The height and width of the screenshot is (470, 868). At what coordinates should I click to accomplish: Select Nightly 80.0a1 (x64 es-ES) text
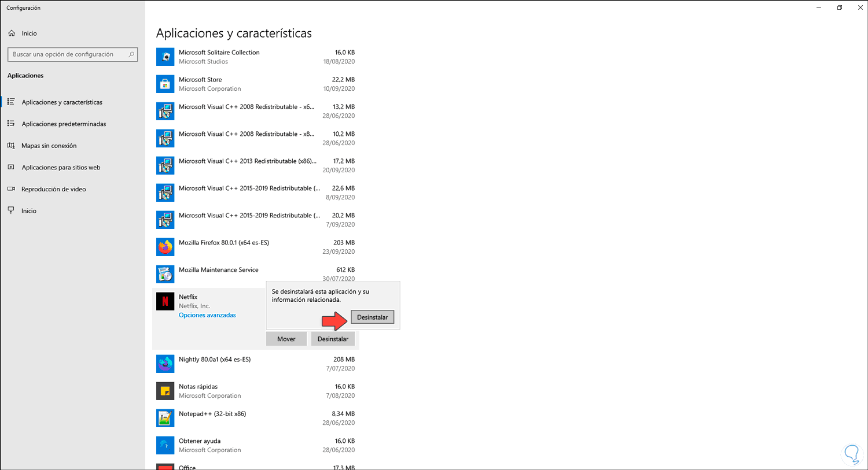215,360
